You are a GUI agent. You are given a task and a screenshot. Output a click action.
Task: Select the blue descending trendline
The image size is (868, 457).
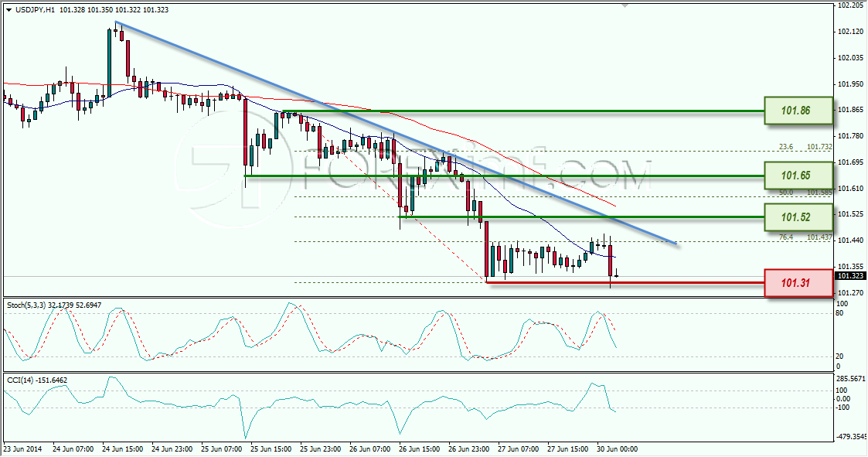pyautogui.click(x=395, y=133)
